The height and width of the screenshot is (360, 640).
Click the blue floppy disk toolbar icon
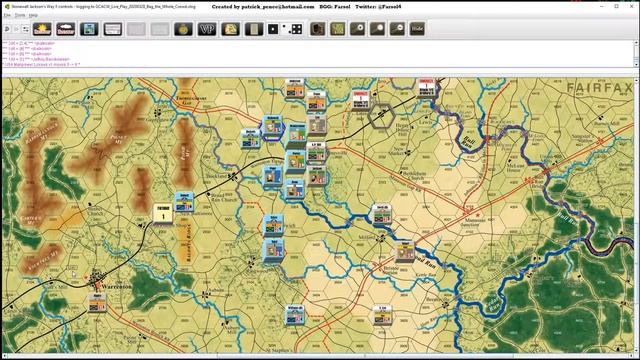(x=89, y=29)
